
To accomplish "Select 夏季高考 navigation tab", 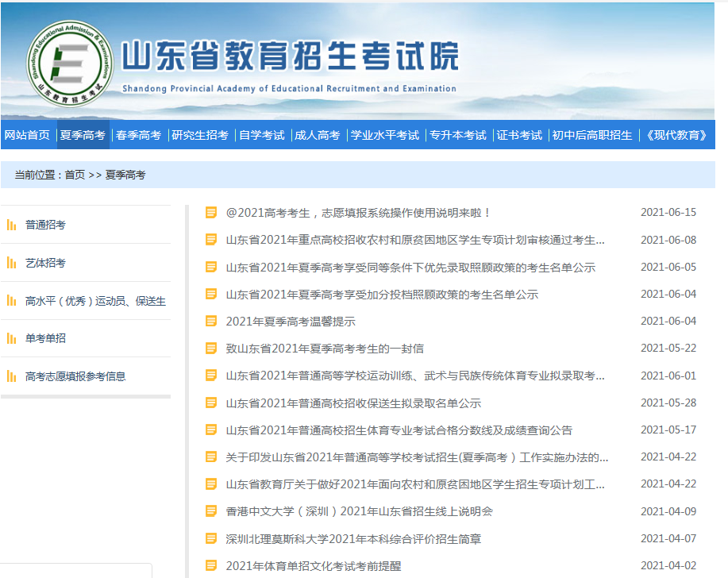I will coord(83,135).
